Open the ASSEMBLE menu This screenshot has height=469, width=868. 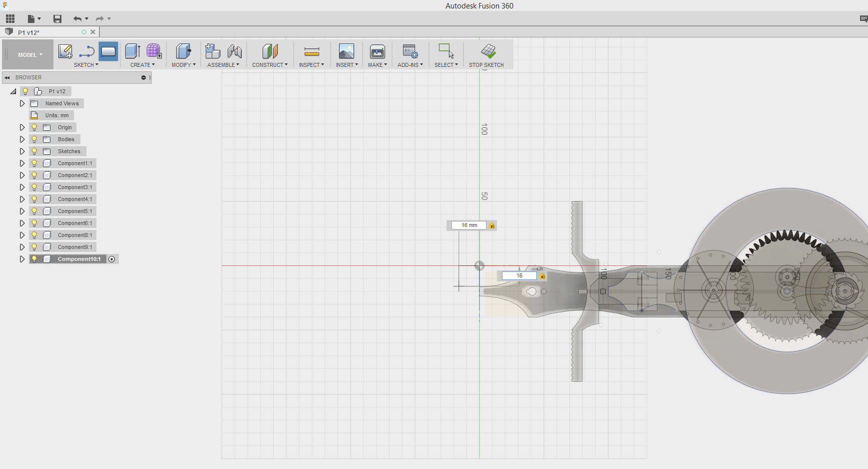223,65
